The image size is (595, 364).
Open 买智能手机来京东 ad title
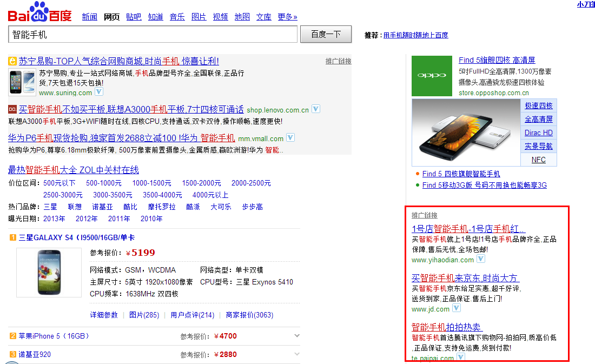coord(465,278)
